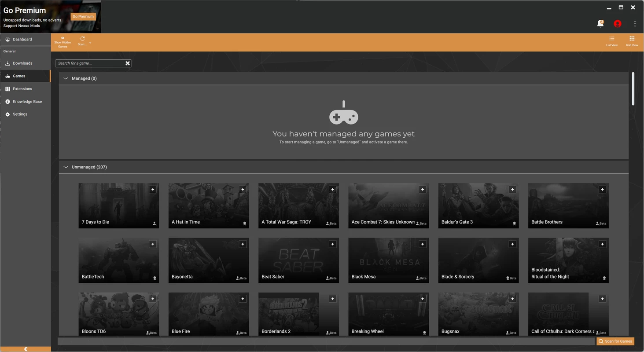Viewport: 644px width, 352px height.
Task: Click plus on Bayonetta card
Action: pyautogui.click(x=243, y=244)
